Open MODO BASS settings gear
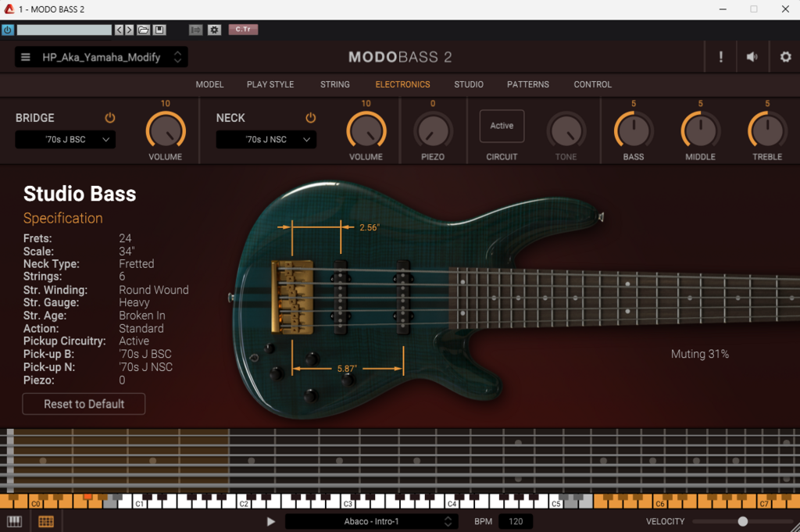 point(786,57)
